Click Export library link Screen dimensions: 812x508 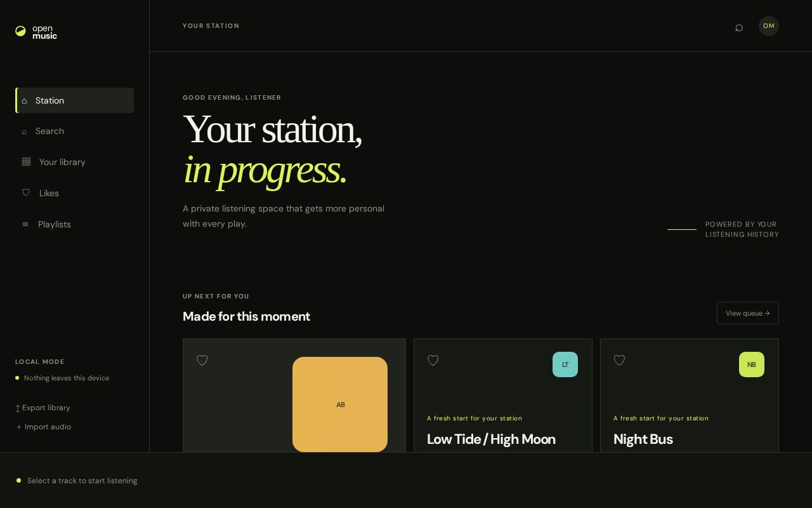[x=43, y=408]
